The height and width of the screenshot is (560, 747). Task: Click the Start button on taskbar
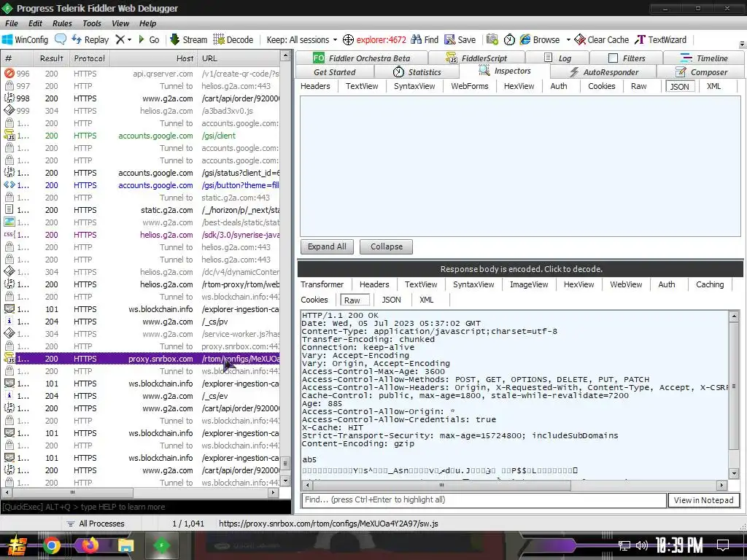16,545
